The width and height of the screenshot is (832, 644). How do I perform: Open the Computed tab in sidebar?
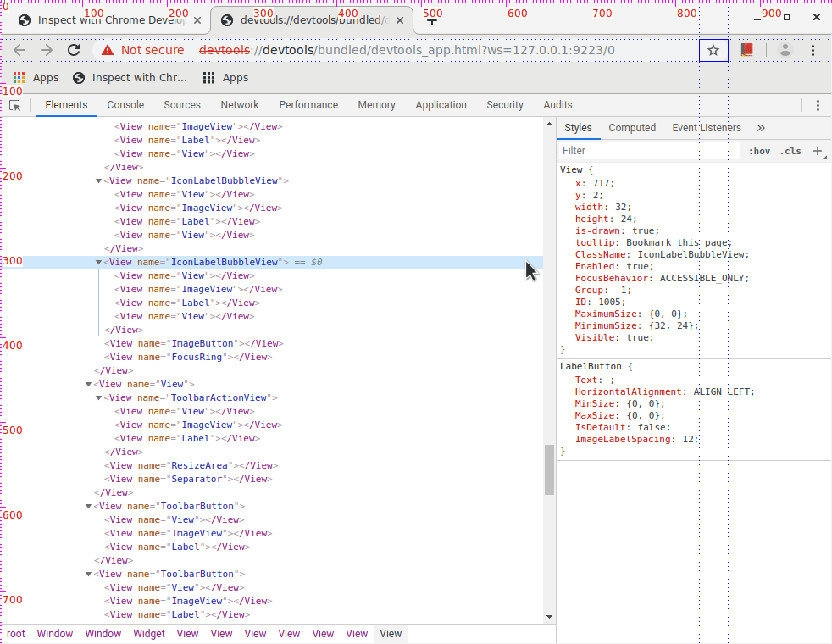pyautogui.click(x=632, y=128)
